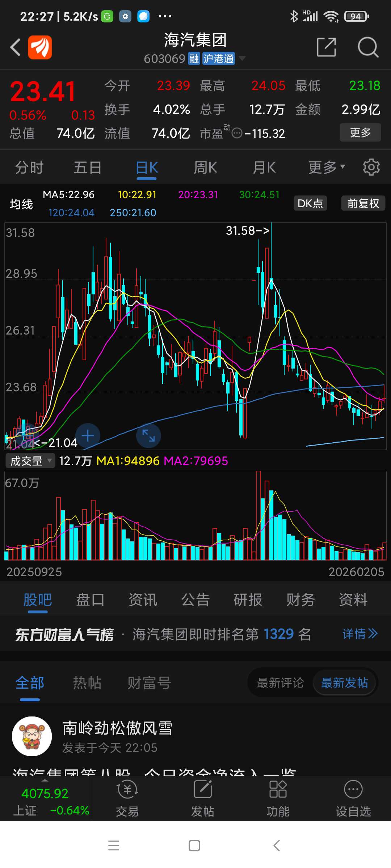Open the 股吧 tab

[38, 600]
